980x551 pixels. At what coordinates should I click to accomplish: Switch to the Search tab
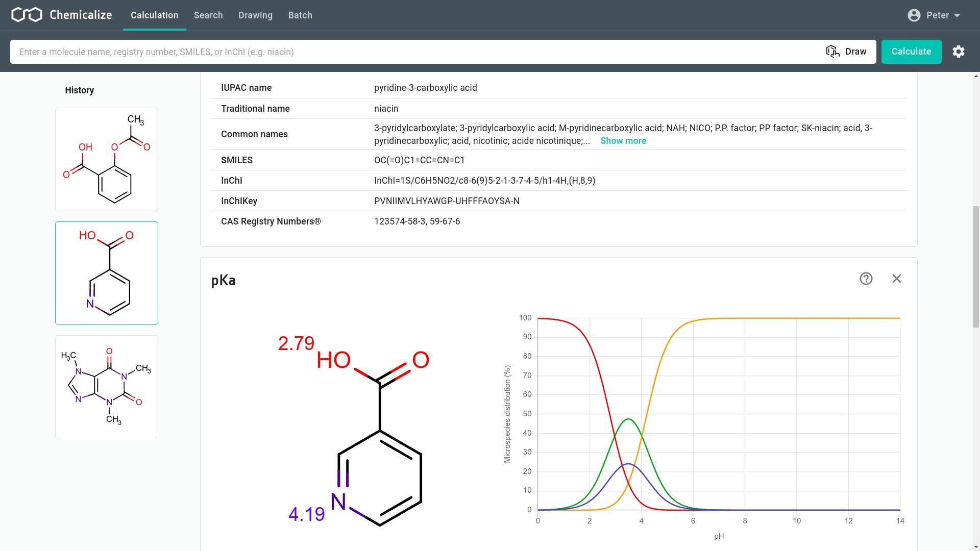tap(208, 15)
